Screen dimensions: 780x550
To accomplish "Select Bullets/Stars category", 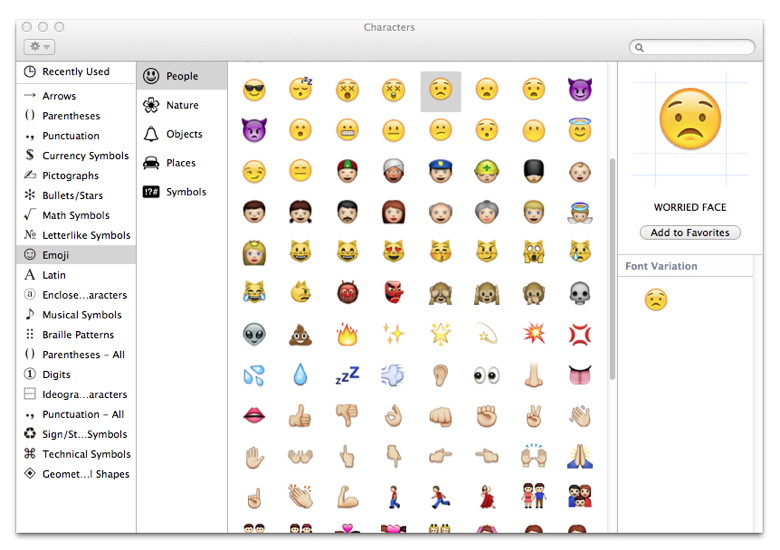I will point(76,195).
